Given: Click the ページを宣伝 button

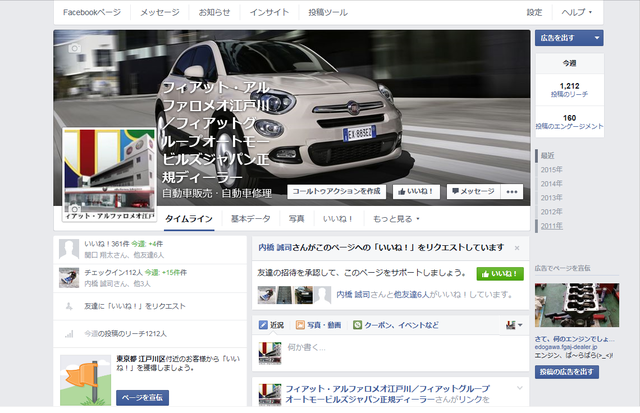Looking at the screenshot, I should click(x=142, y=397).
